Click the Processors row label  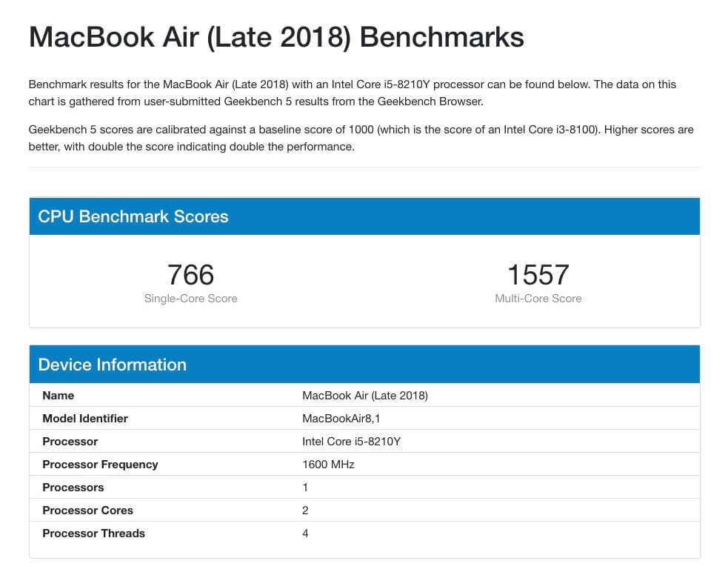pos(73,488)
